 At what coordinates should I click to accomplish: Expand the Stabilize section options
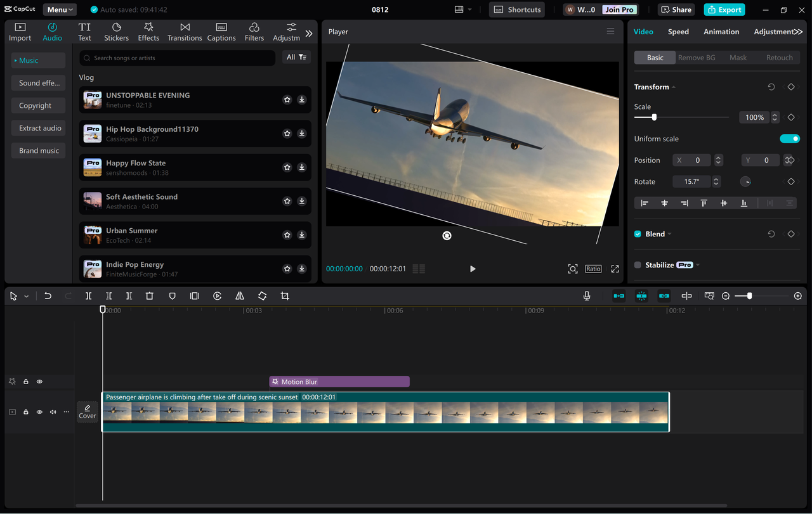click(697, 265)
